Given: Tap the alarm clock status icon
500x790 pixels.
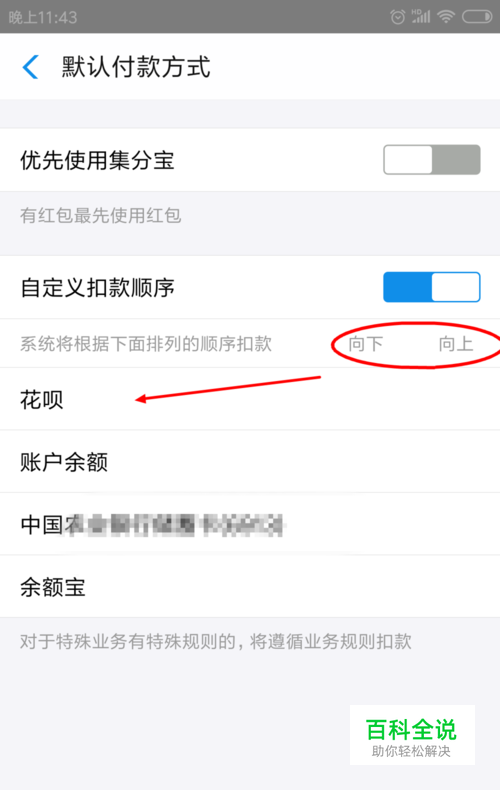Looking at the screenshot, I should pyautogui.click(x=398, y=17).
